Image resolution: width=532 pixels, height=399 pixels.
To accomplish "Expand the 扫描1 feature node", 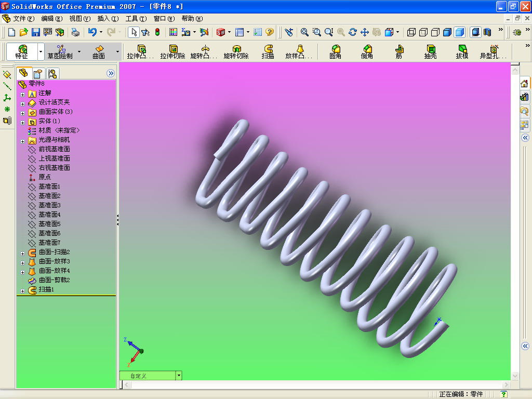I will coord(22,291).
